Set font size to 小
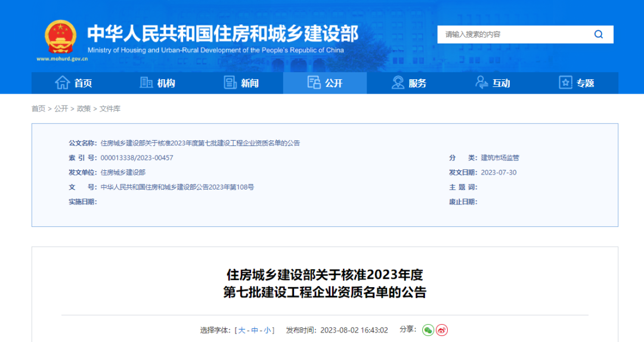The image size is (644, 342). click(x=267, y=330)
